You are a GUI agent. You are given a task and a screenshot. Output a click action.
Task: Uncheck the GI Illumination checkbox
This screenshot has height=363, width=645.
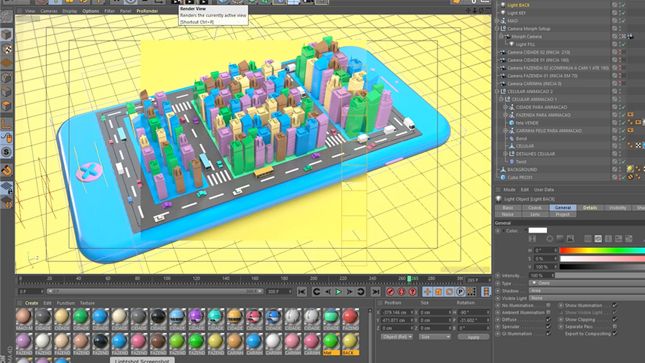[548, 333]
